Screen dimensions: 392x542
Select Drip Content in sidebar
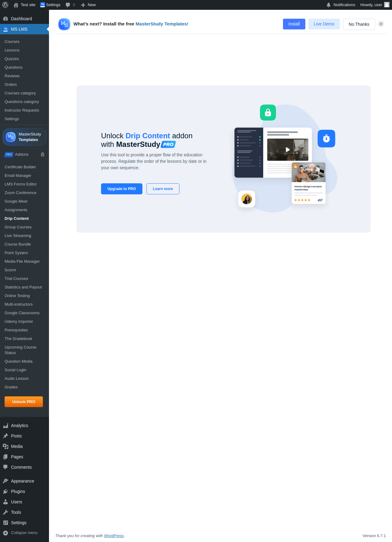click(x=17, y=219)
